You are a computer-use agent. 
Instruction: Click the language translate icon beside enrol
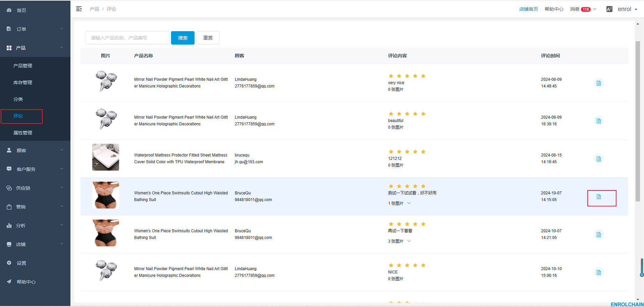point(609,9)
